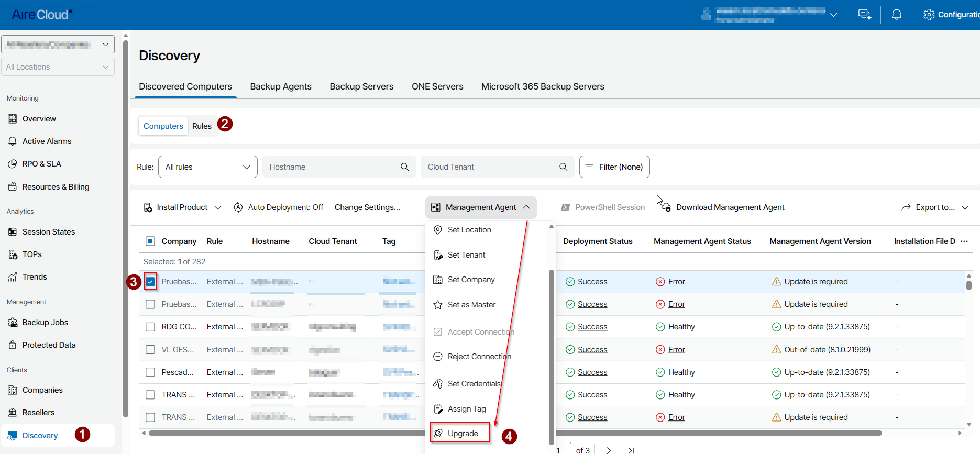Click the Cloud Tenant search field

[498, 167]
